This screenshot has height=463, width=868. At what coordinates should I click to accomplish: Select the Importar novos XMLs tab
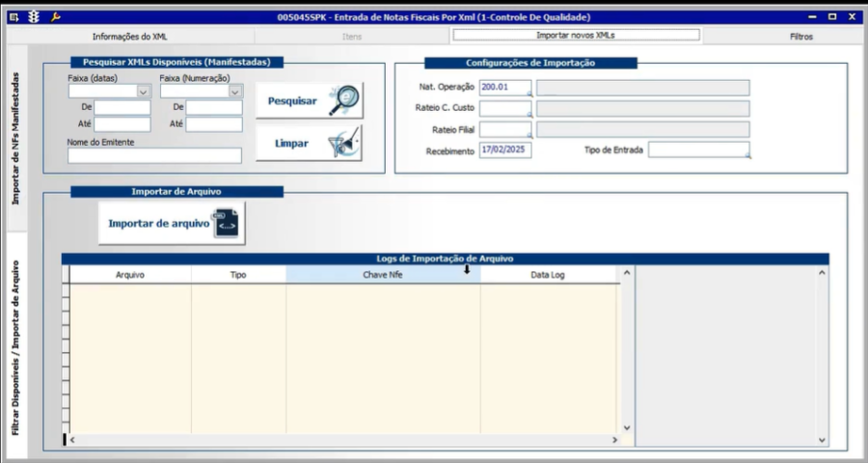point(576,35)
